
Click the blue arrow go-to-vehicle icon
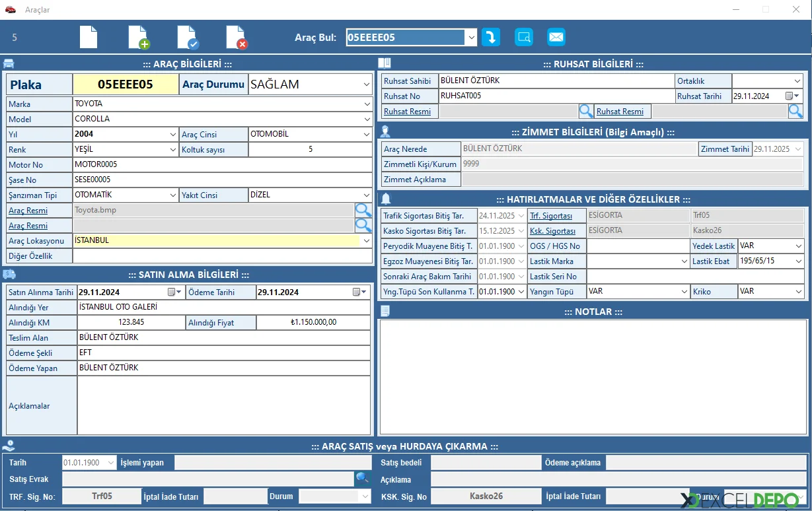click(490, 37)
